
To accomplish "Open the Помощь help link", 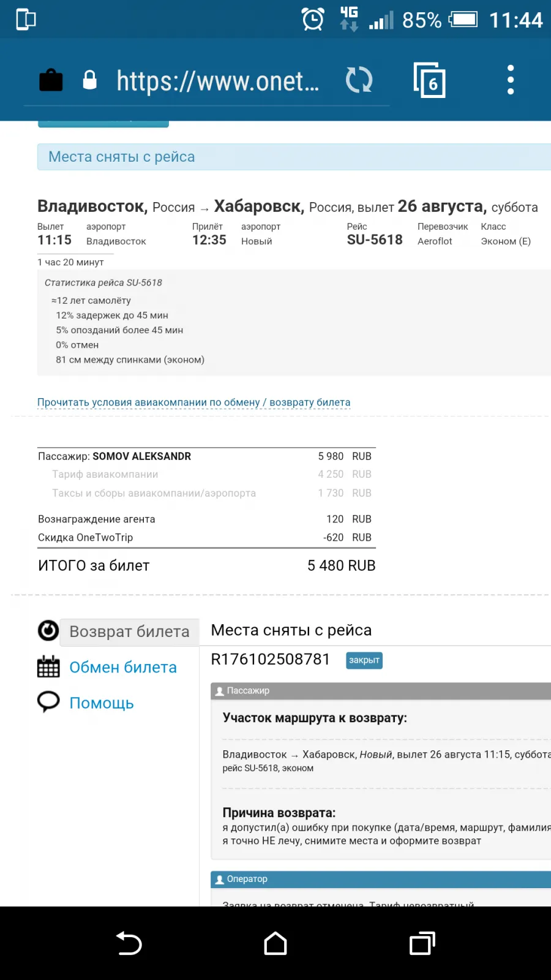I will point(102,703).
